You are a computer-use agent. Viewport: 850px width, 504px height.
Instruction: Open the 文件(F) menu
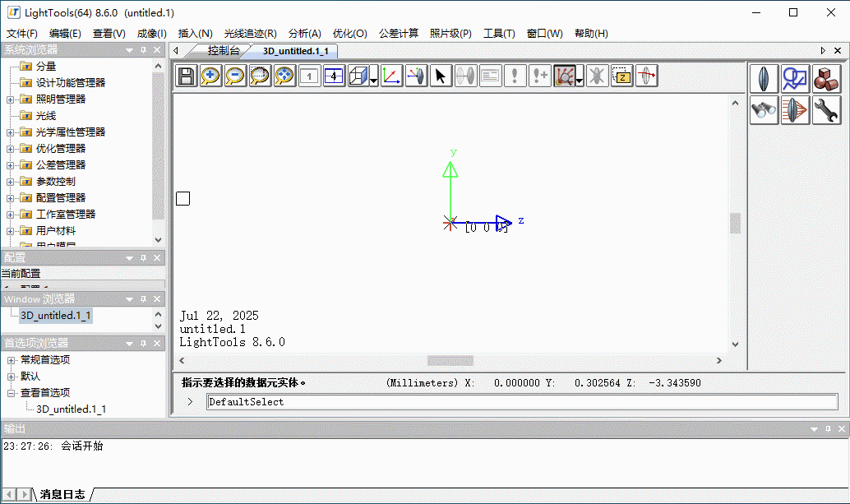[21, 33]
